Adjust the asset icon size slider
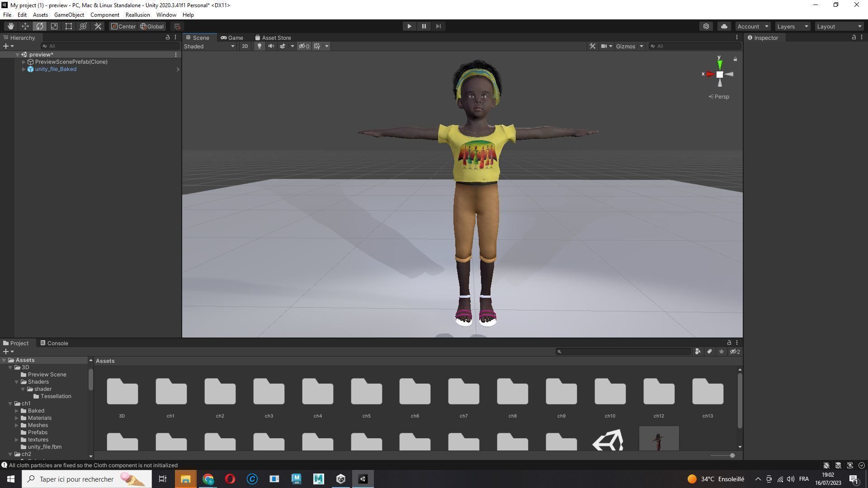Screen dimensions: 868x488 click(x=732, y=455)
